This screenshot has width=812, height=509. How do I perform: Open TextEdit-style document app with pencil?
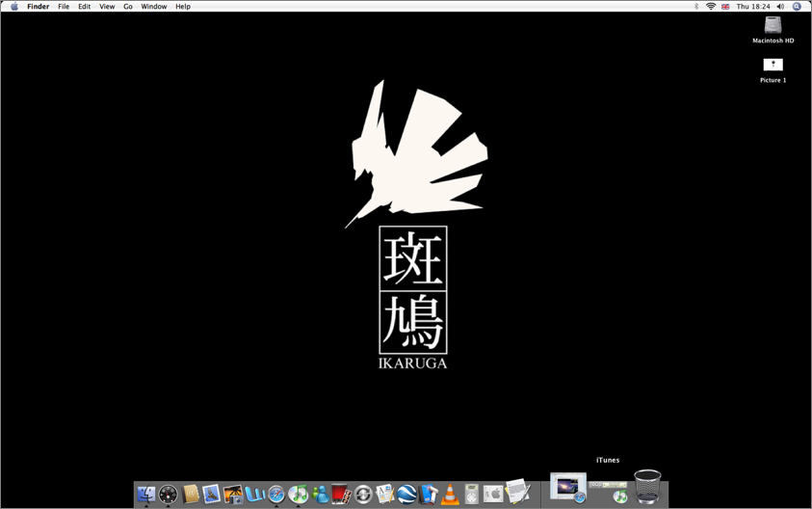[384, 494]
